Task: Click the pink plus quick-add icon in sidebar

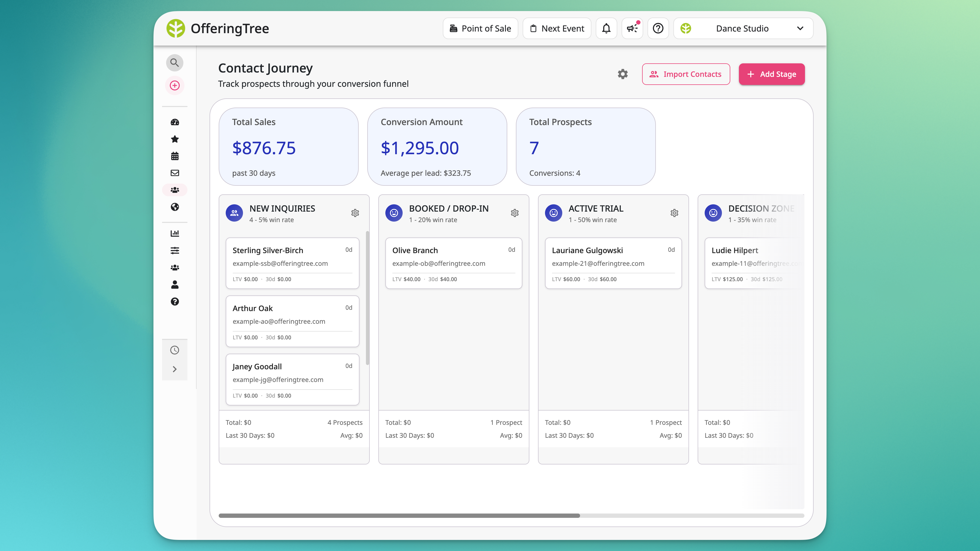Action: point(175,85)
